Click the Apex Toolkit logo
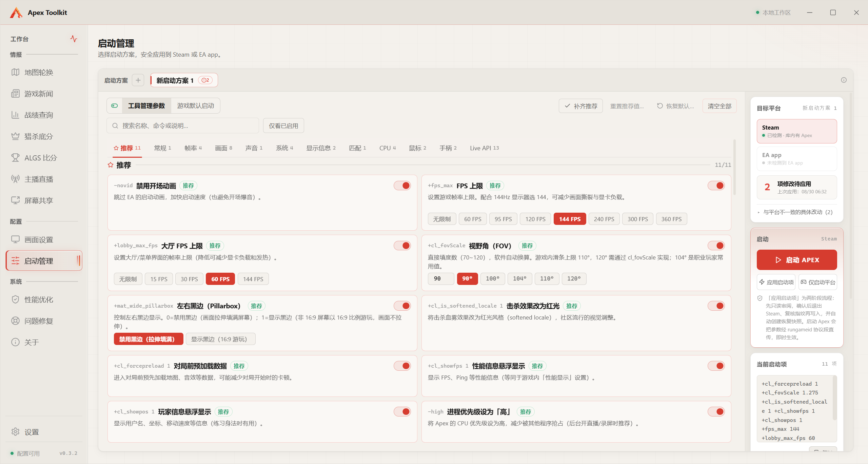The image size is (868, 464). tap(16, 13)
